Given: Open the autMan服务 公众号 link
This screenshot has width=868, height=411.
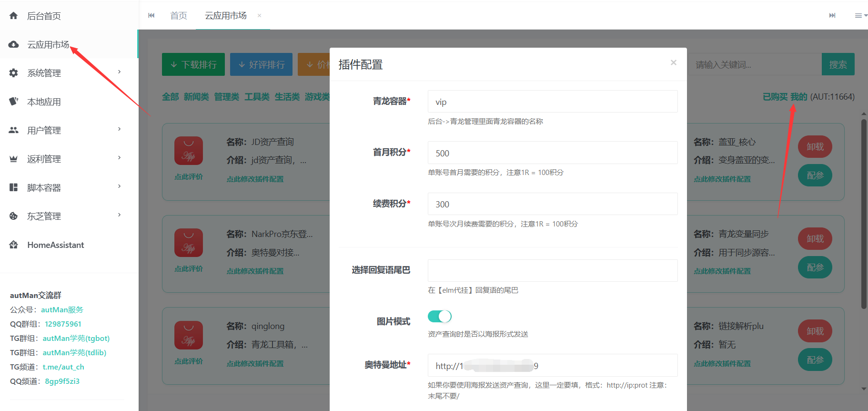Looking at the screenshot, I should point(62,309).
